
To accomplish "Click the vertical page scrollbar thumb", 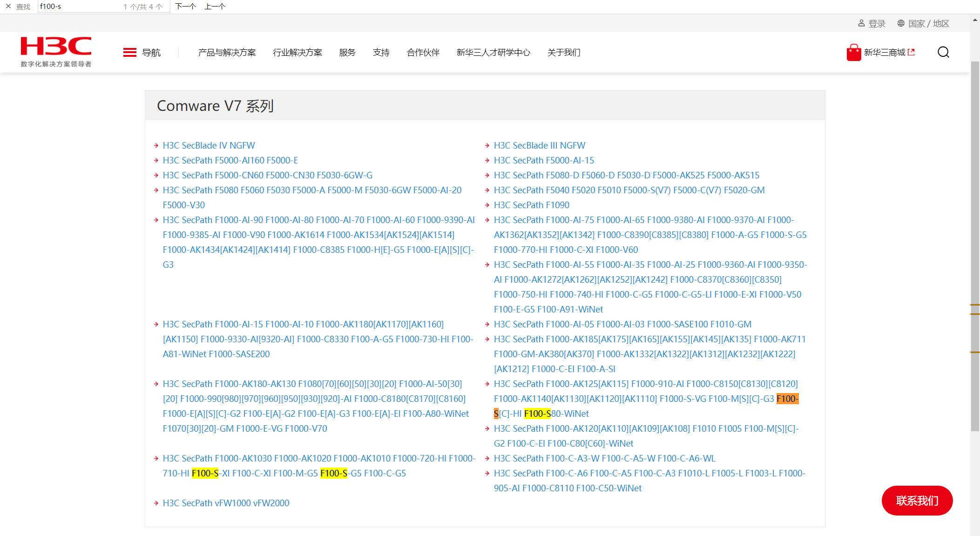I will 975,247.
